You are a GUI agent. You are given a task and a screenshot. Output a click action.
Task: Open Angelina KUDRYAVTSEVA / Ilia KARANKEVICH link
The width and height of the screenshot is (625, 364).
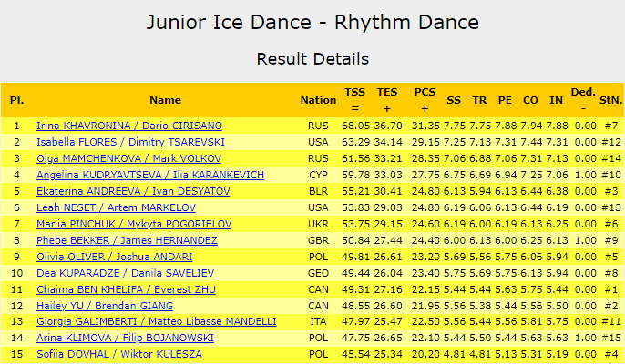coord(150,175)
